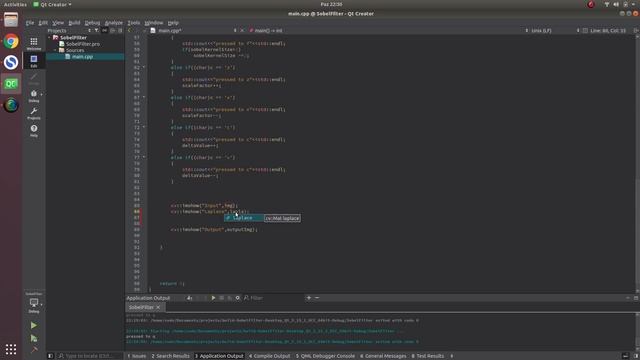
Task: Open 6 General Messages pane
Action: tap(383, 356)
